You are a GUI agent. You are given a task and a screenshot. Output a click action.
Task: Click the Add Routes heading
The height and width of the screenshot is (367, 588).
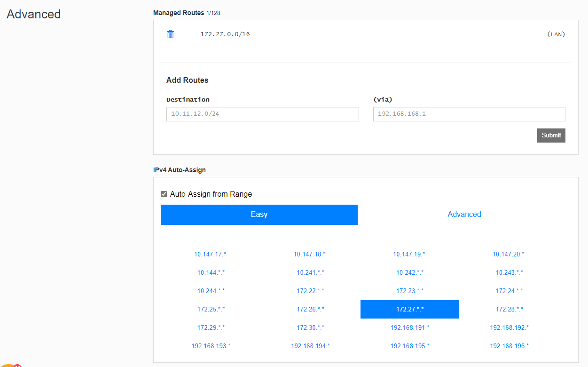pos(188,80)
